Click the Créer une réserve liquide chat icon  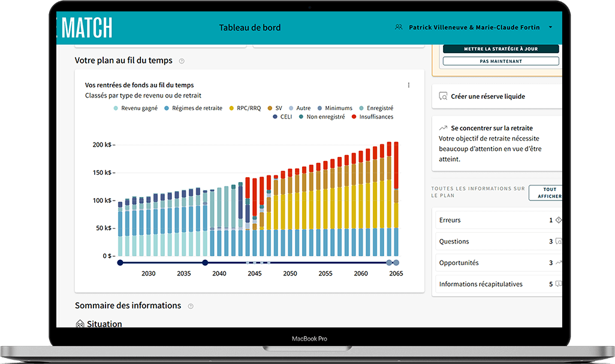(444, 96)
